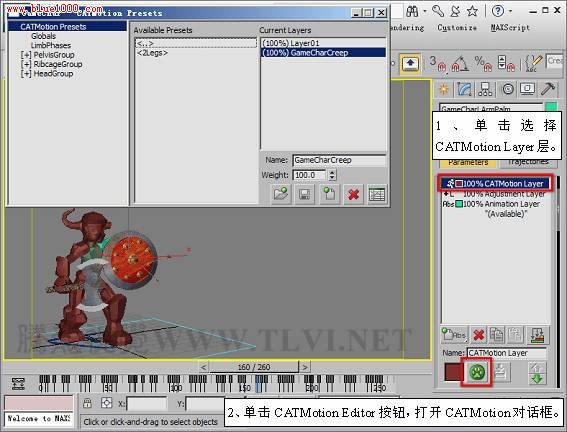Open the MAXScript menu

[x=510, y=27]
